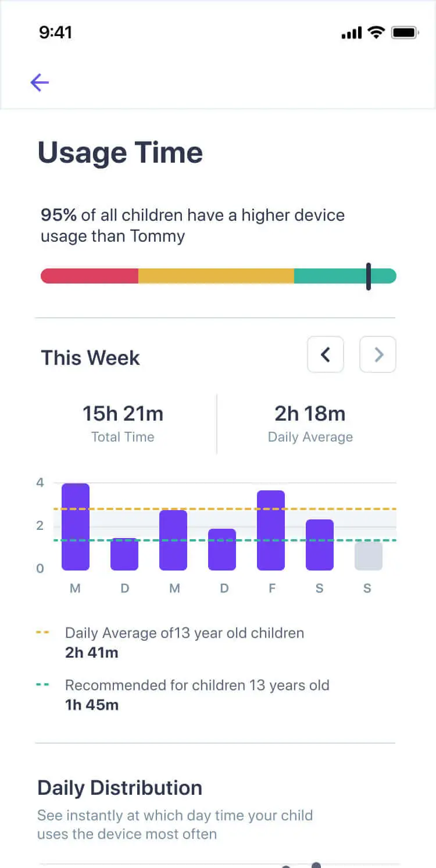Screen dimensions: 436x868
Task: Tap the This Week label
Action: (x=91, y=358)
